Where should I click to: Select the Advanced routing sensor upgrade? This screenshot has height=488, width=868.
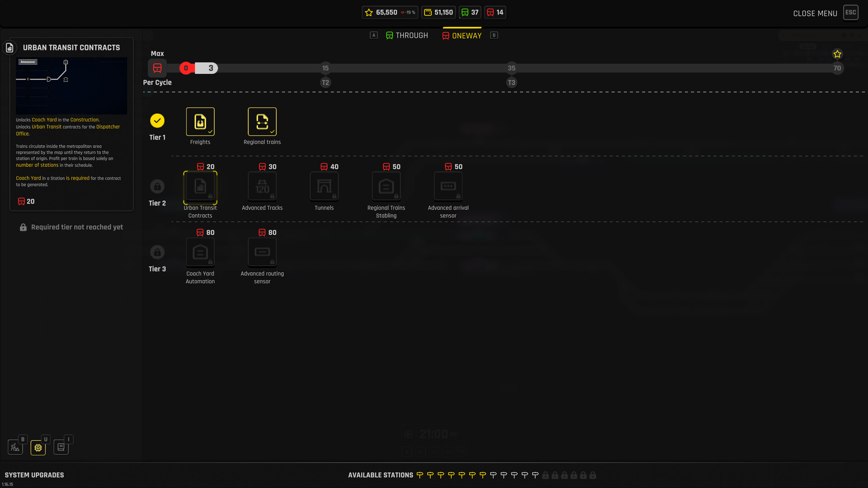pos(262,252)
